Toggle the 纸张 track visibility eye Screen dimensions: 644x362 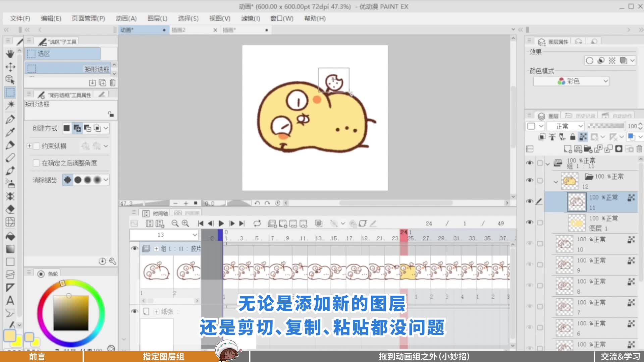(135, 311)
